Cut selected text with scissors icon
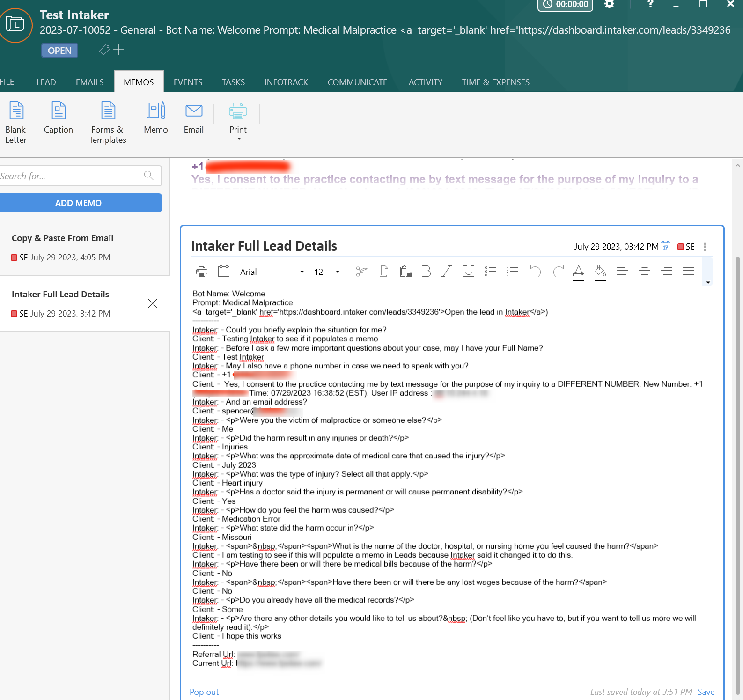Viewport: 743px width, 700px height. coord(361,272)
